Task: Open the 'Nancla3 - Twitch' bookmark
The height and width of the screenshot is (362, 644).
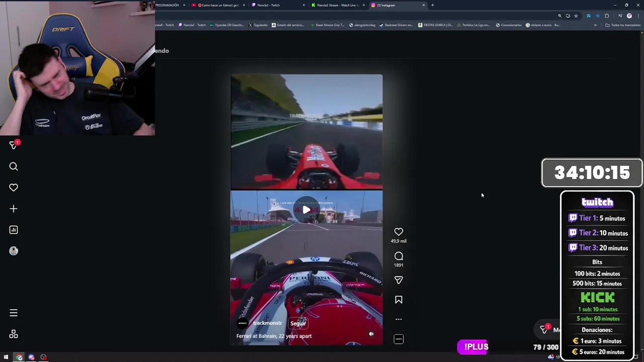Action: 192,25
